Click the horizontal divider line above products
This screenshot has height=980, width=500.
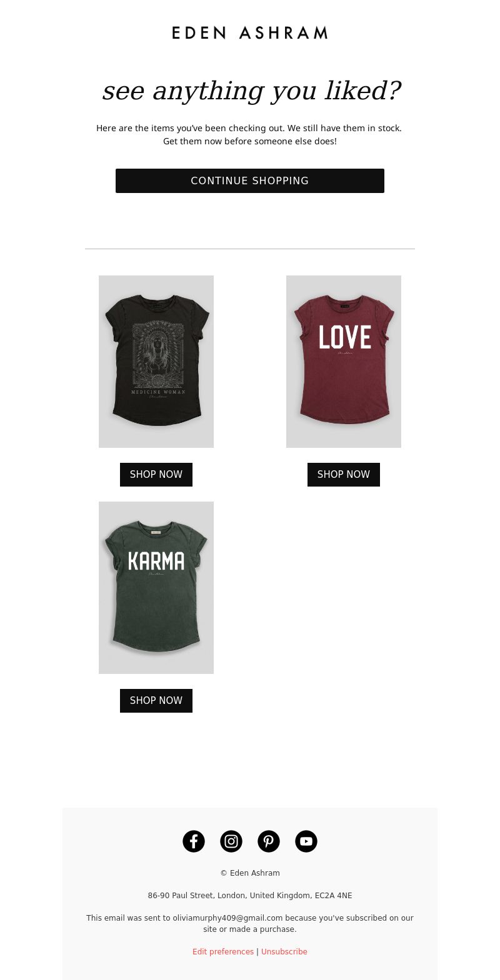point(250,249)
